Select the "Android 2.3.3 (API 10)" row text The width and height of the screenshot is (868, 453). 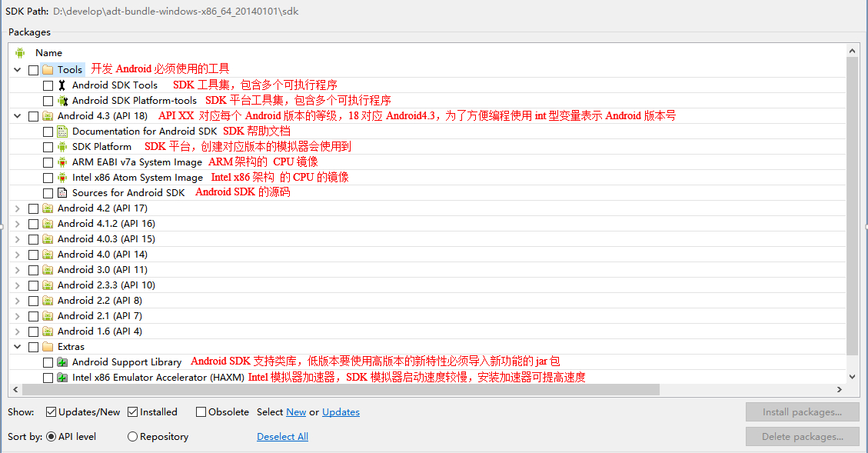pos(106,285)
